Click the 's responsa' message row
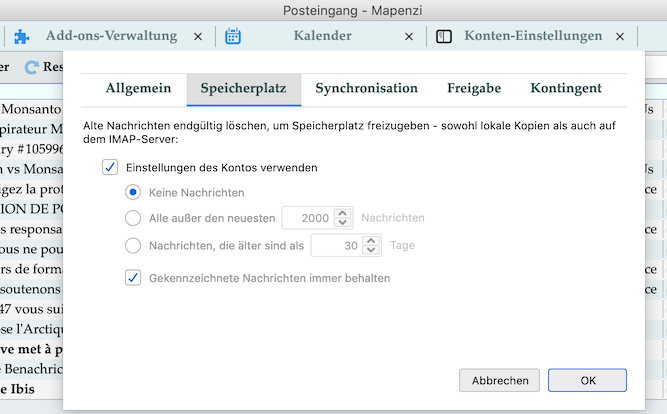 (31, 229)
